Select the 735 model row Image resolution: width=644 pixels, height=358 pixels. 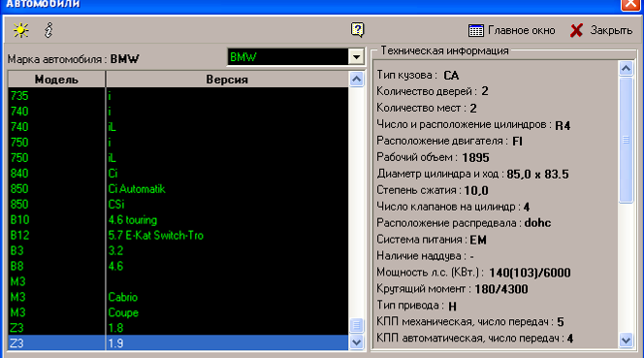(x=177, y=96)
